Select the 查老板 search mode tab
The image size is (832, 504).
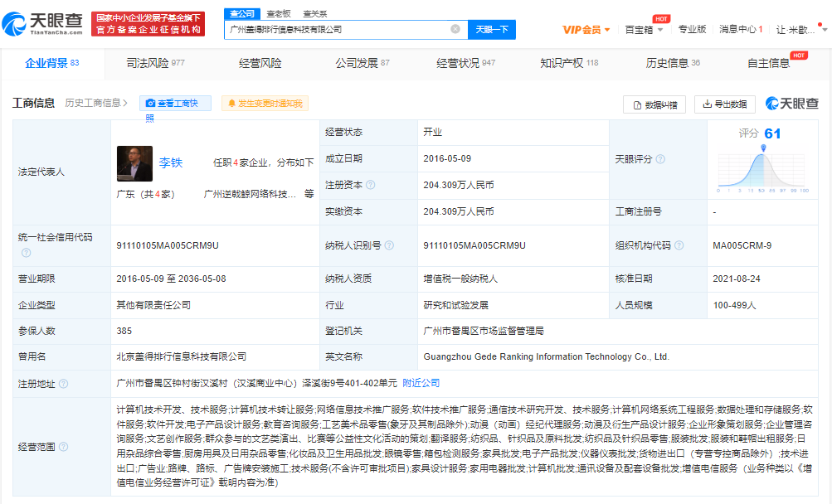[279, 13]
